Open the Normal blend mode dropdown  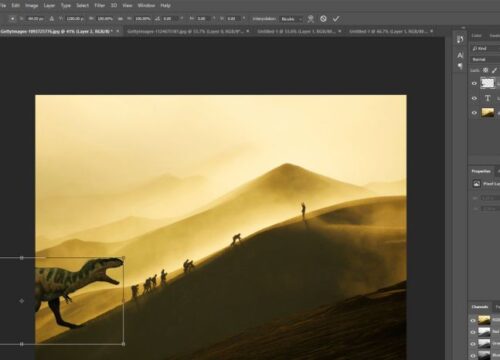click(485, 59)
